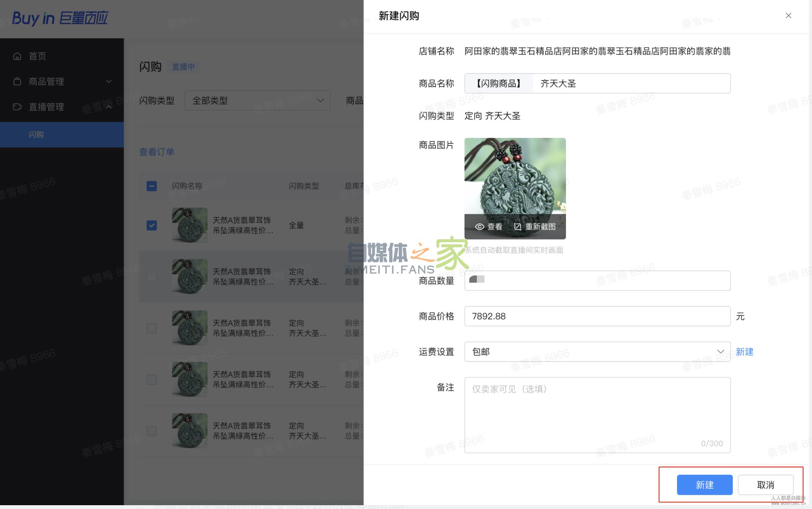Click the 首页 home icon in the sidebar
812x509 pixels.
click(x=17, y=56)
